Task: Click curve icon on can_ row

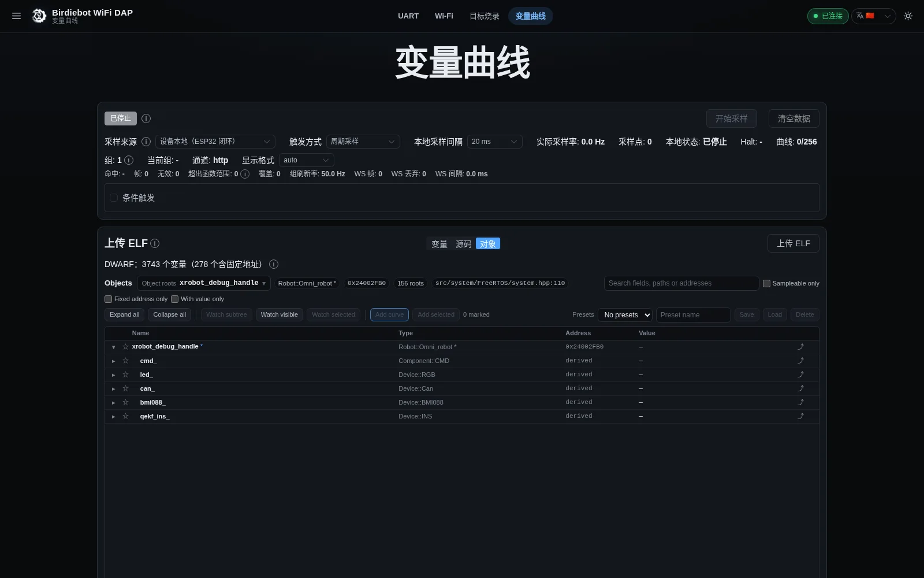Action: tap(800, 388)
